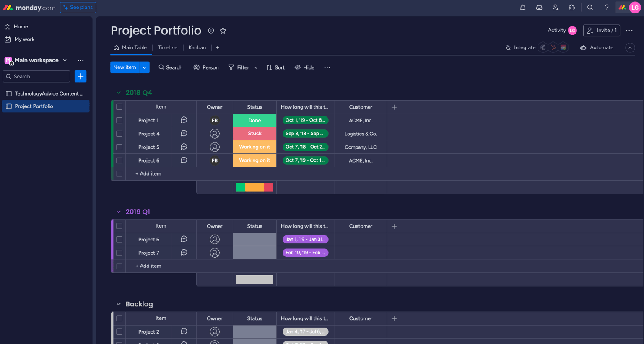This screenshot has width=644, height=344.
Task: Open the New item dropdown arrow
Action: tap(144, 67)
